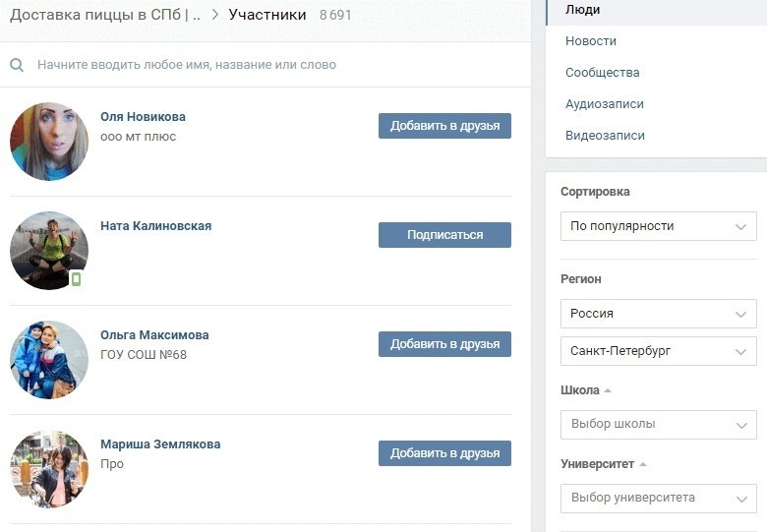Open the city dropdown Санкт-Петербург

[658, 351]
